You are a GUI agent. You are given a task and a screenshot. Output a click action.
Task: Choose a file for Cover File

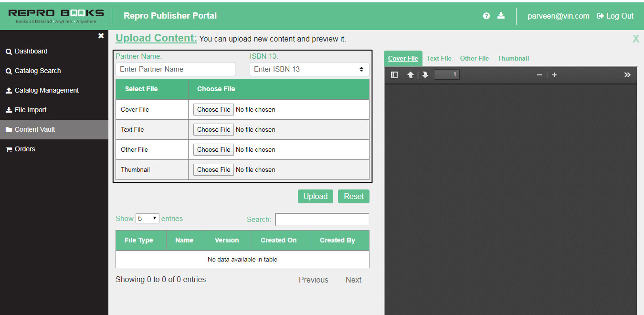pyautogui.click(x=213, y=109)
